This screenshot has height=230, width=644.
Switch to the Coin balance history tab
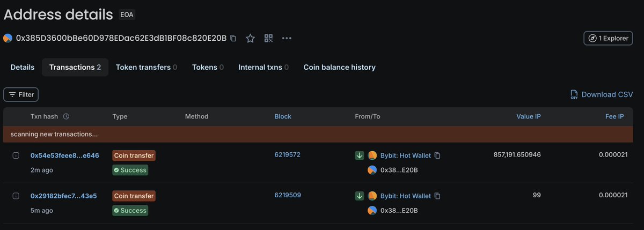point(339,67)
